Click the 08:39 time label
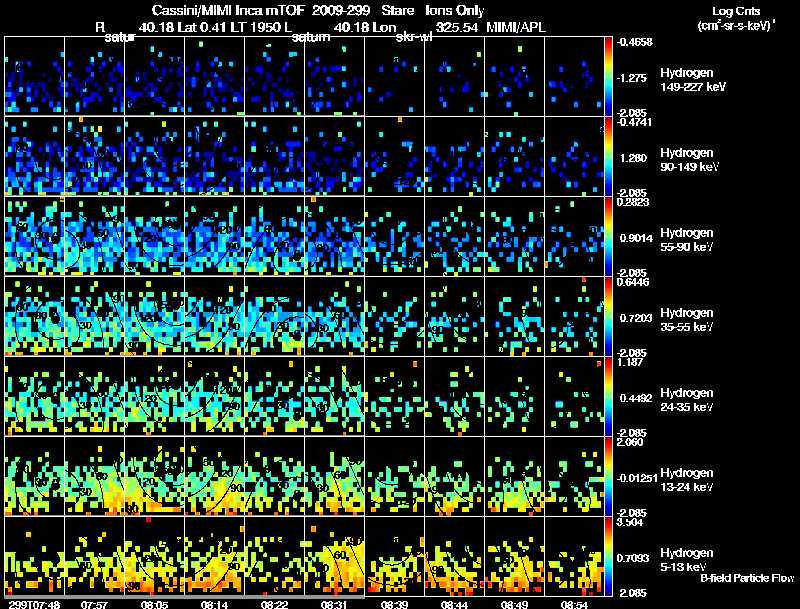 (x=394, y=604)
